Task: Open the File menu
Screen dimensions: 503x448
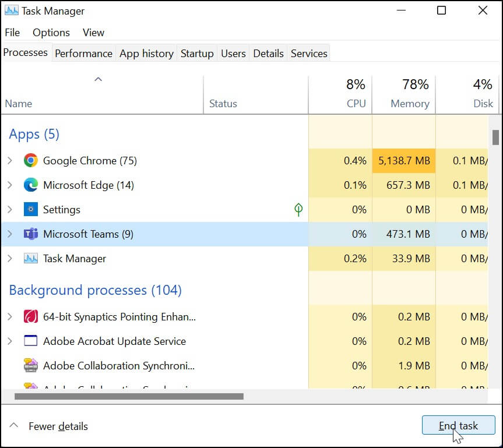Action: [12, 33]
